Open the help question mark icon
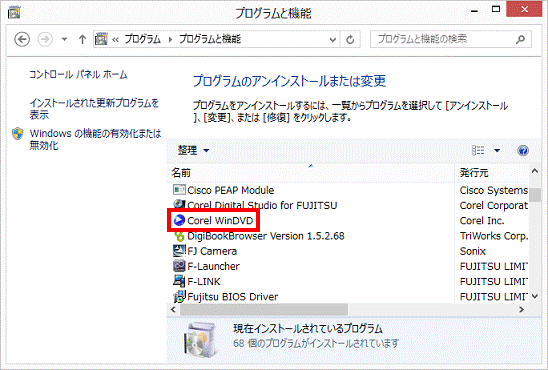This screenshot has height=370, width=548. point(523,151)
